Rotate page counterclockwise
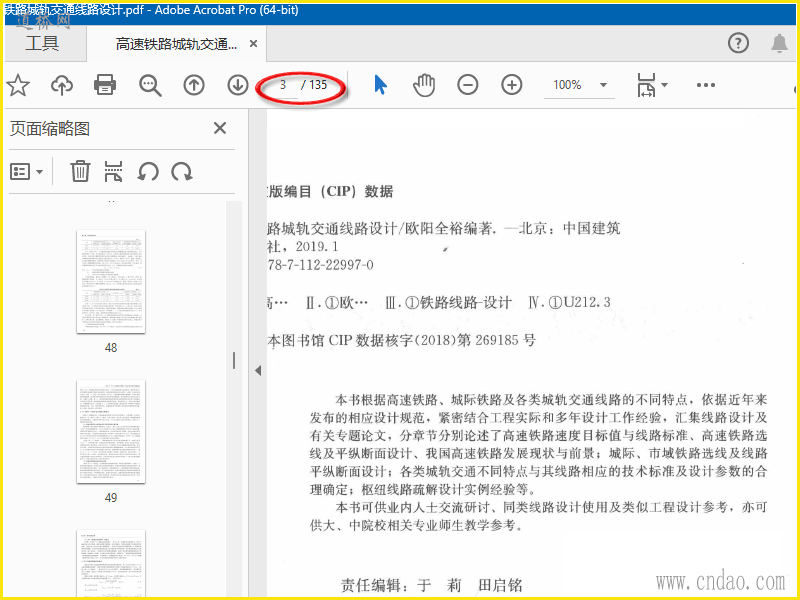Screen dimensions: 800x600 [x=148, y=172]
